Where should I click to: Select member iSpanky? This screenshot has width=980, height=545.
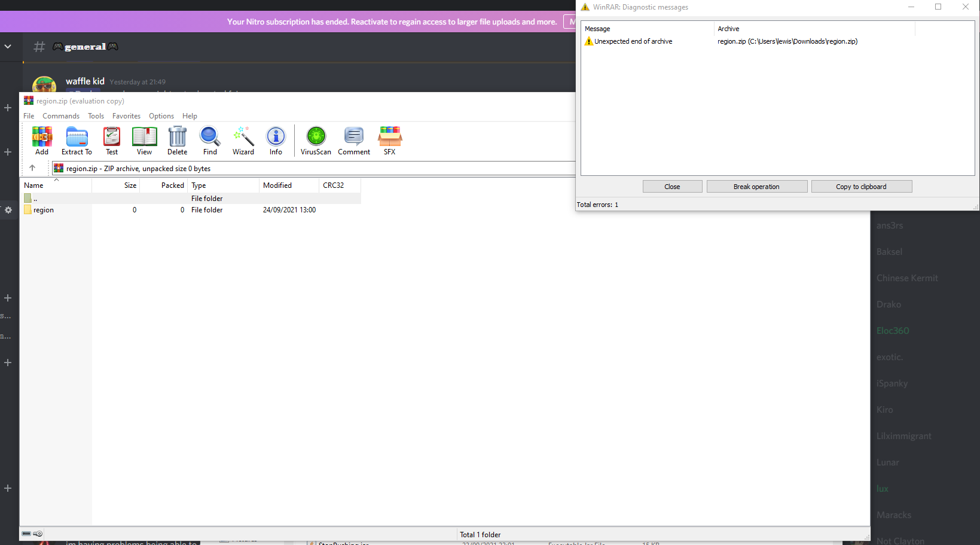pos(892,383)
